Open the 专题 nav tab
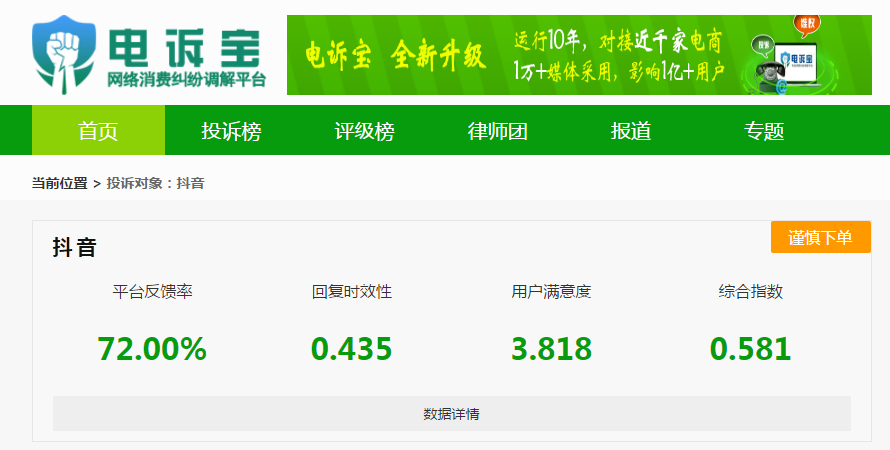The width and height of the screenshot is (890, 450). click(764, 130)
